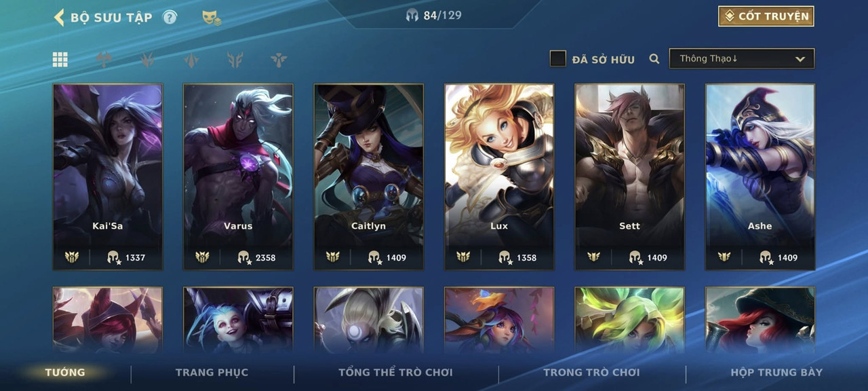Select the all-champions grid filter icon
868x391 pixels.
point(60,60)
